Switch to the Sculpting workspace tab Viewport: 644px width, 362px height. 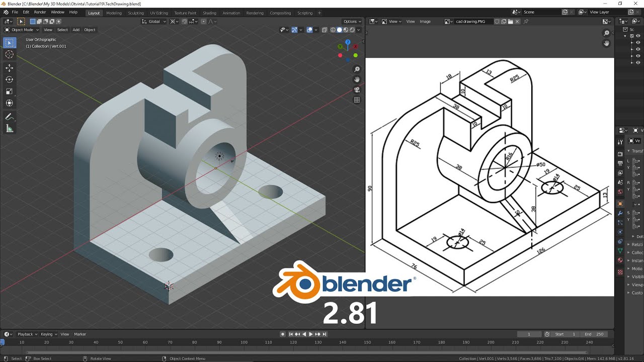[136, 13]
